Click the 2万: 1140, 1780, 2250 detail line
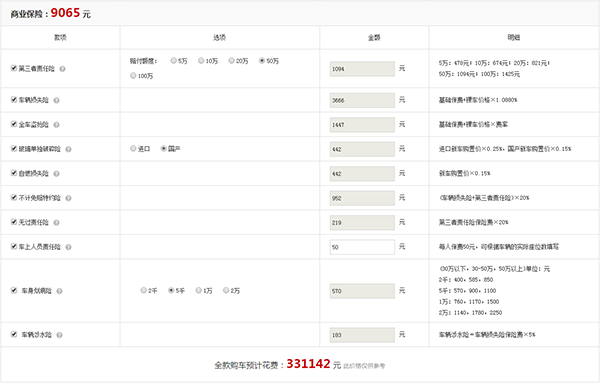 point(470,313)
